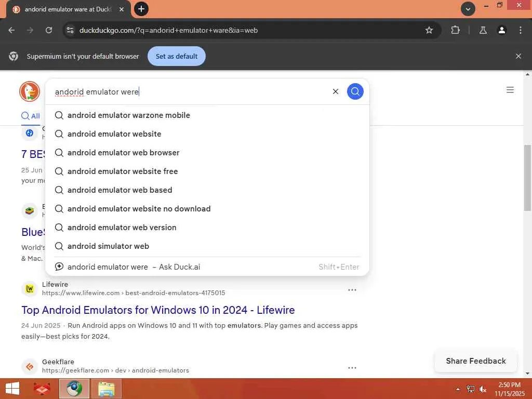Click the browser back arrow

[x=11, y=30]
